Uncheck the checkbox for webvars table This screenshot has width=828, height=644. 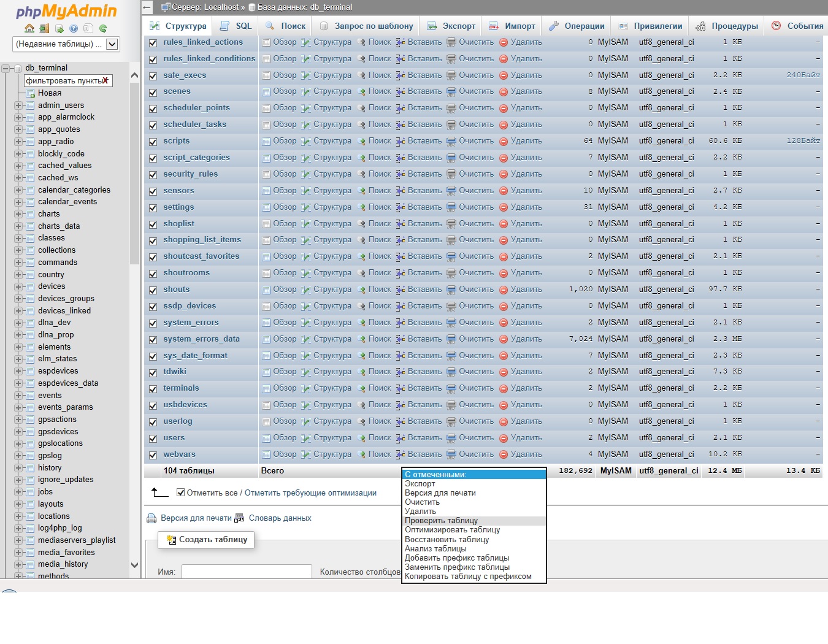153,455
